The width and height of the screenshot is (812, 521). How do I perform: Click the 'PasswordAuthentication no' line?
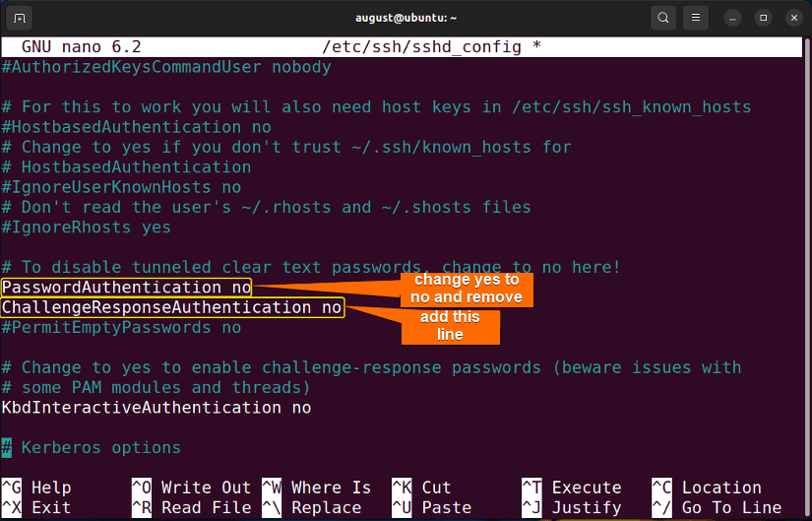click(x=126, y=288)
